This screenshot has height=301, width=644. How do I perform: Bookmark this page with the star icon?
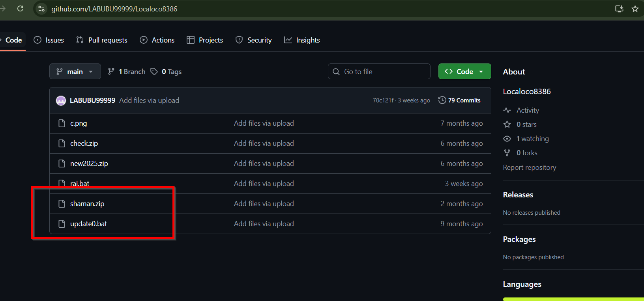click(x=635, y=9)
